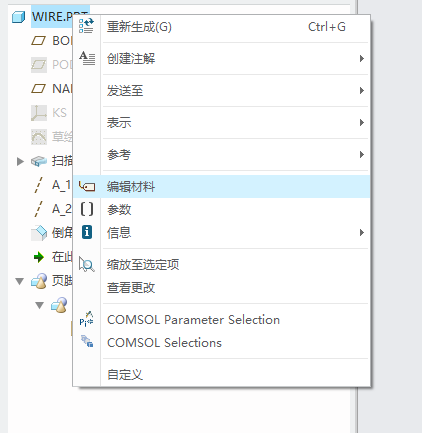Click the Parameters brackets icon
Image resolution: width=422 pixels, height=433 pixels.
tap(87, 209)
